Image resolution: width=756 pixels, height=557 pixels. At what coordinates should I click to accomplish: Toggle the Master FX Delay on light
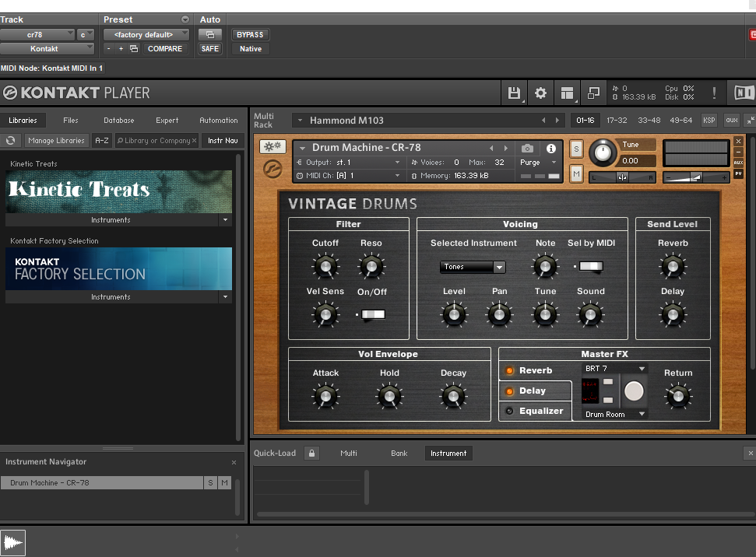tap(509, 391)
